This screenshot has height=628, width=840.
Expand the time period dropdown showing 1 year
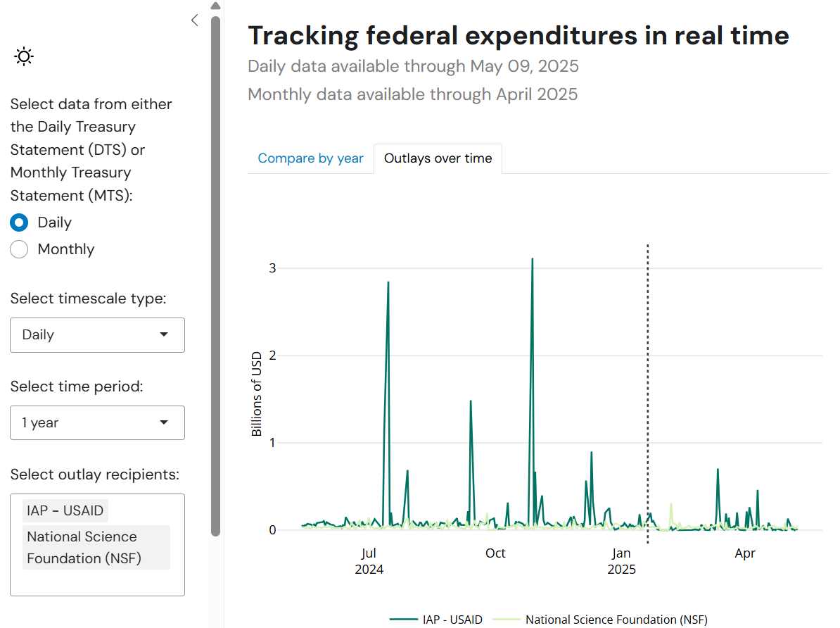pos(97,423)
